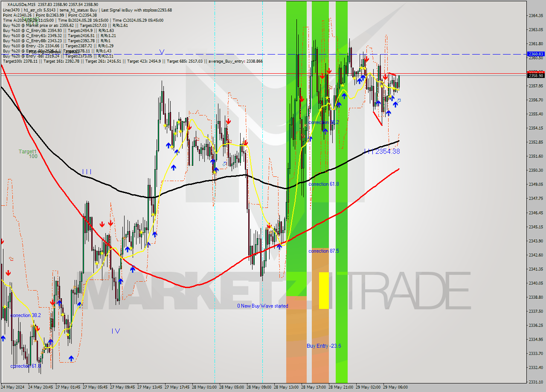Click the 'correction 87.5' label
Viewport: 546px width, 392px height.
[x=324, y=251]
